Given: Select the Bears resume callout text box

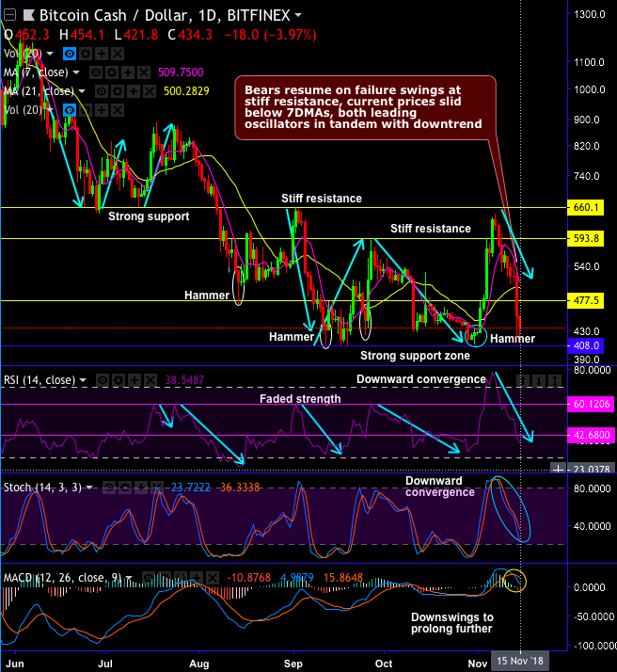Looking at the screenshot, I should [365, 107].
